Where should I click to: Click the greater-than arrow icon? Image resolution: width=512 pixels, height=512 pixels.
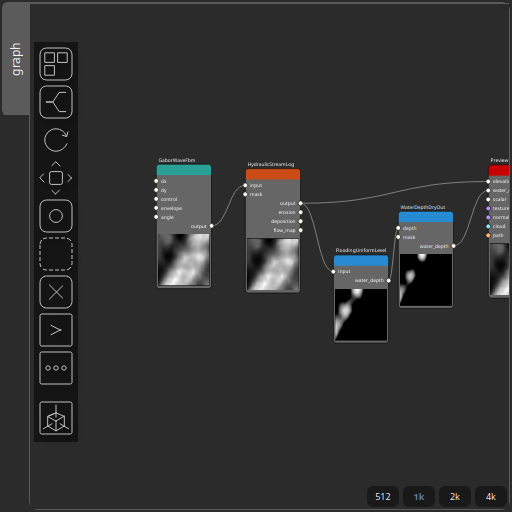[56, 330]
